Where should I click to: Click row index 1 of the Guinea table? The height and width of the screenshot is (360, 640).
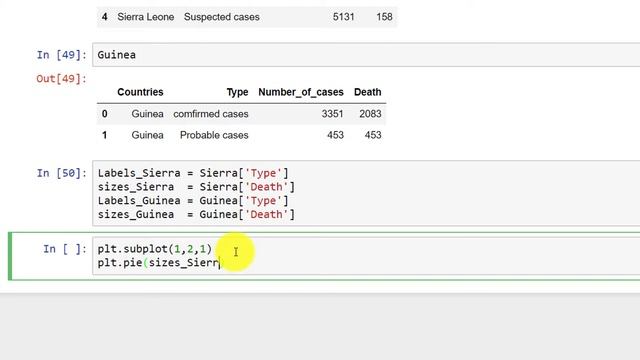[x=104, y=135]
